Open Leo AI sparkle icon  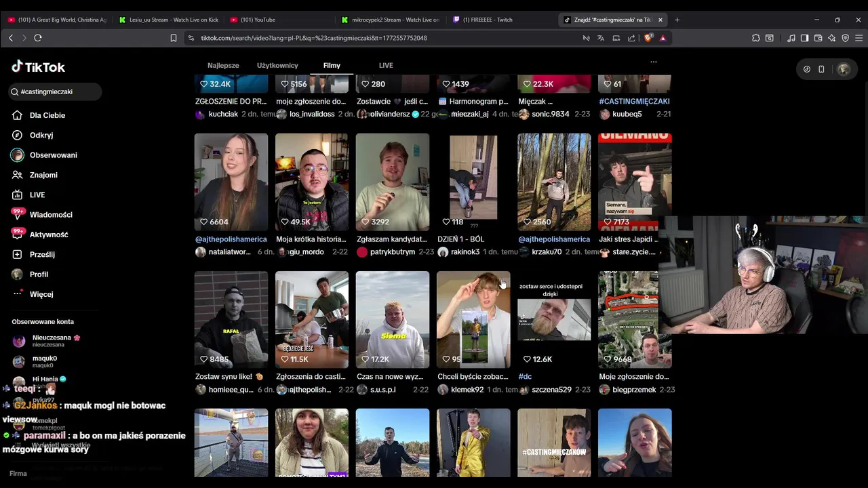[x=832, y=38]
